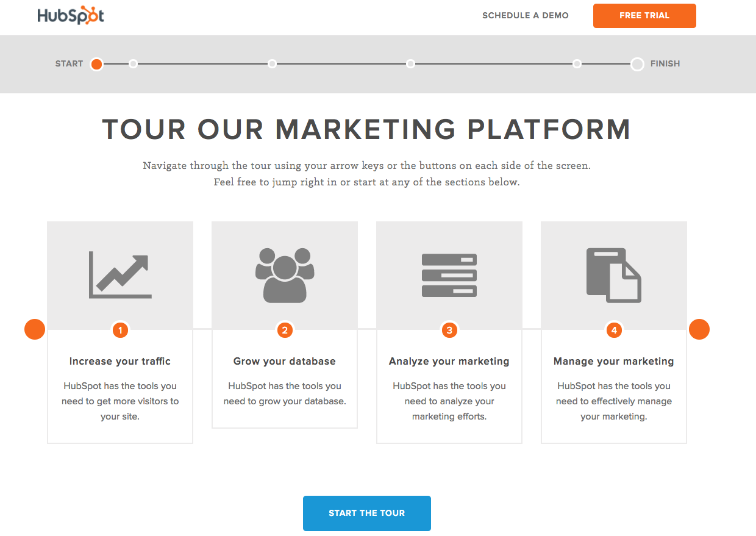Click the people group database icon
This screenshot has height=536, width=756.
click(x=285, y=275)
